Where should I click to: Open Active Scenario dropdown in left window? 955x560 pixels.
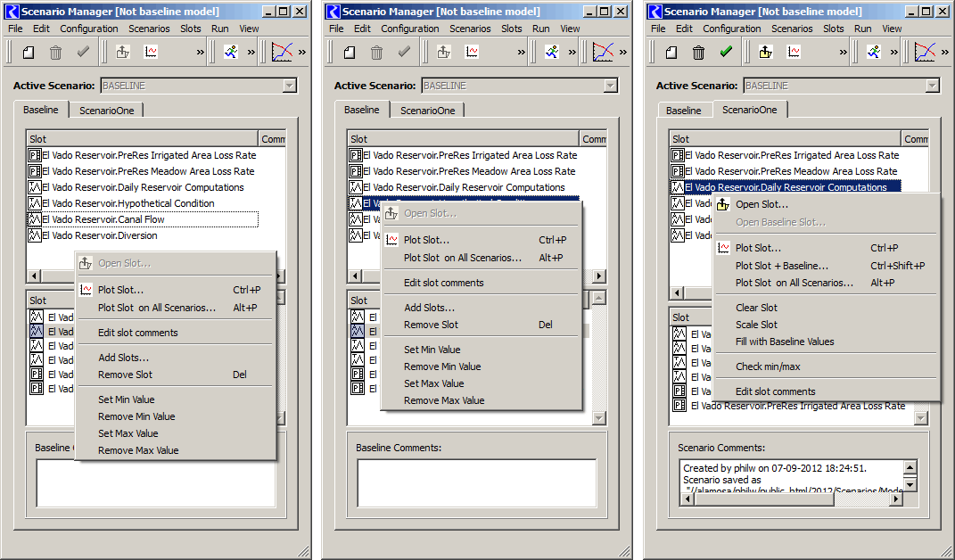[290, 86]
